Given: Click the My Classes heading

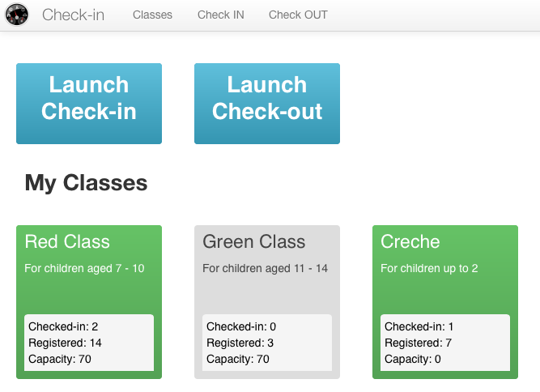Looking at the screenshot, I should pos(86,182).
